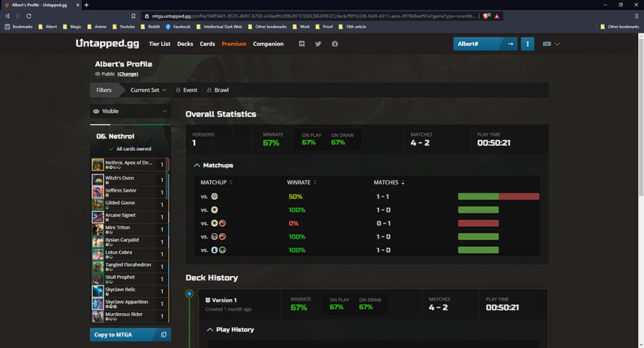Open the Current Set dropdown
The image size is (644, 348).
pos(148,90)
